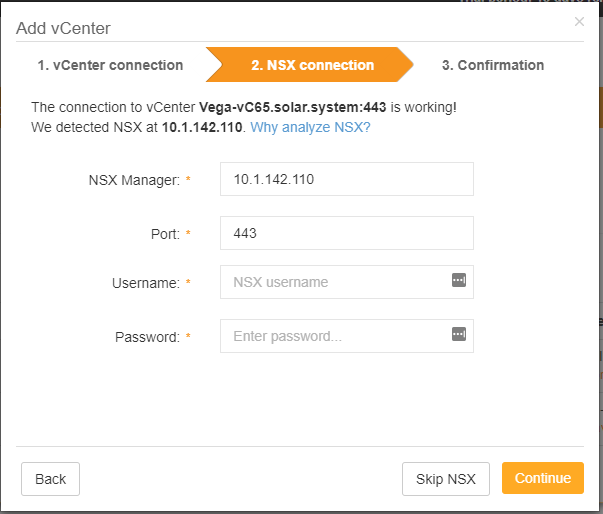
Task: Go to the vCenter connection step
Action: point(110,65)
